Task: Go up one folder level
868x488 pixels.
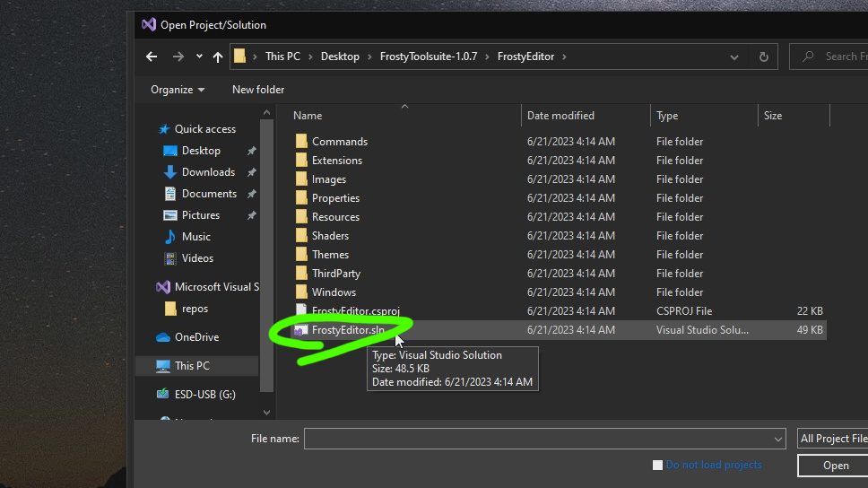Action: (218, 57)
